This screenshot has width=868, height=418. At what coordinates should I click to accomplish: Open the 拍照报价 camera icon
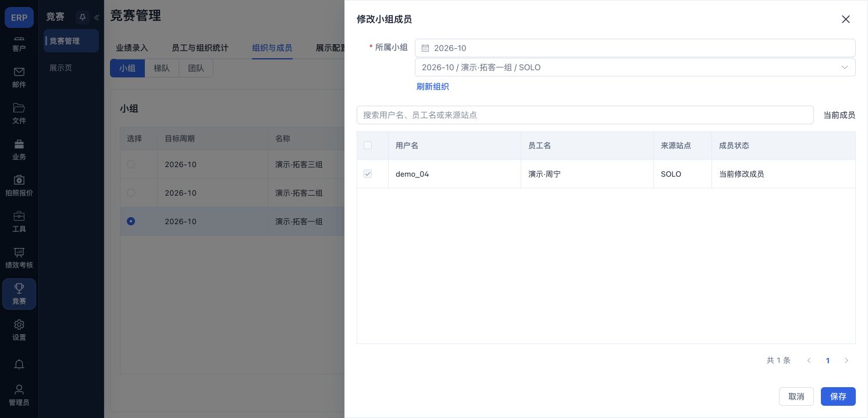(19, 186)
